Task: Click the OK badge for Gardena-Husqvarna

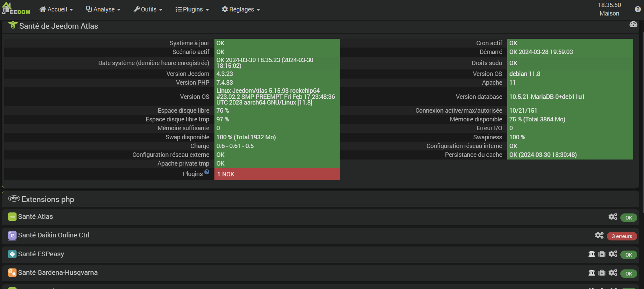Action: pyautogui.click(x=628, y=273)
